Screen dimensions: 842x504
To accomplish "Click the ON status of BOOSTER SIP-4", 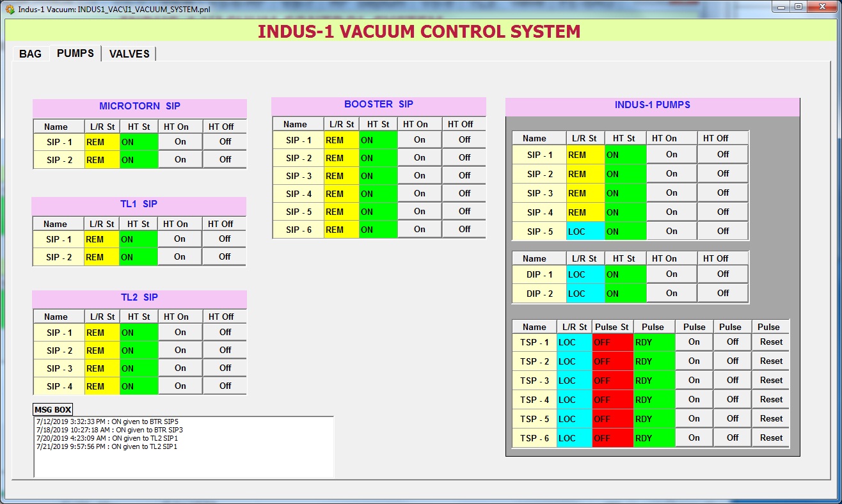I will [379, 193].
